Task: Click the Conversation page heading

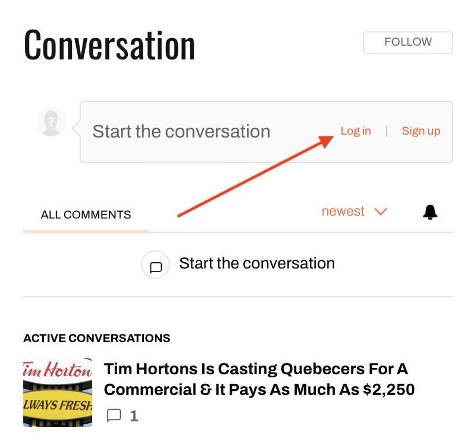Action: 109,46
